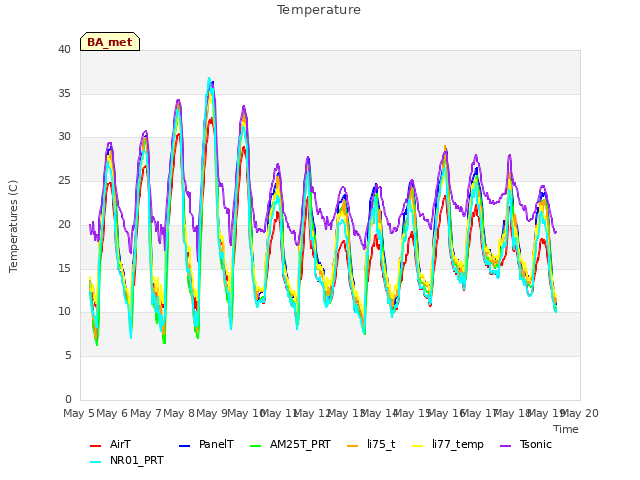Click the cyan NR01_PRT legend swatch
Viewport: 640px width, 480px height.
[95, 462]
